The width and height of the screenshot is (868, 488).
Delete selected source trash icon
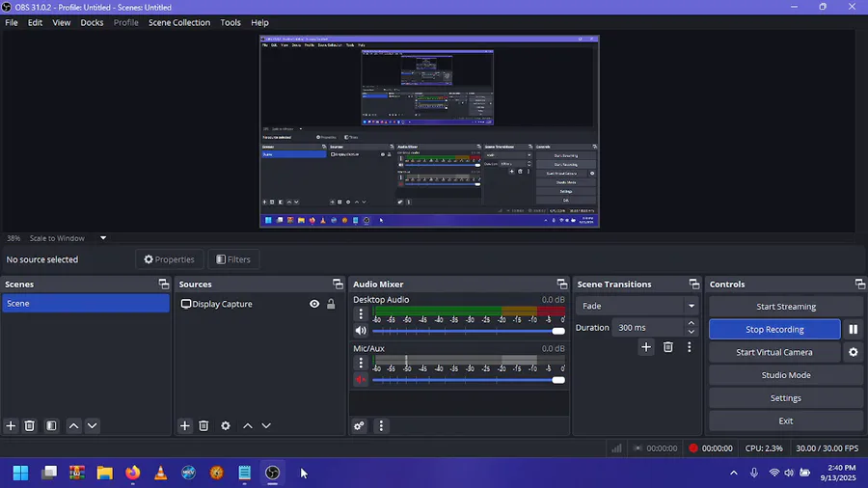[x=203, y=426]
